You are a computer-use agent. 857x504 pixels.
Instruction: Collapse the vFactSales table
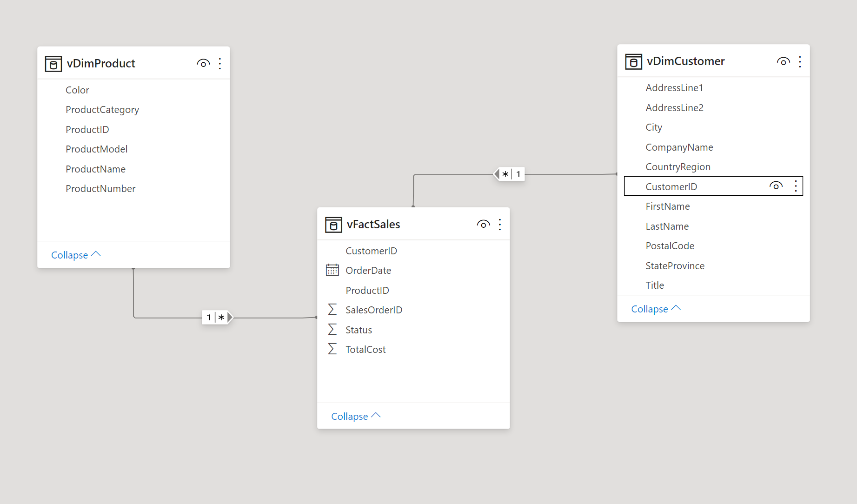click(x=356, y=416)
